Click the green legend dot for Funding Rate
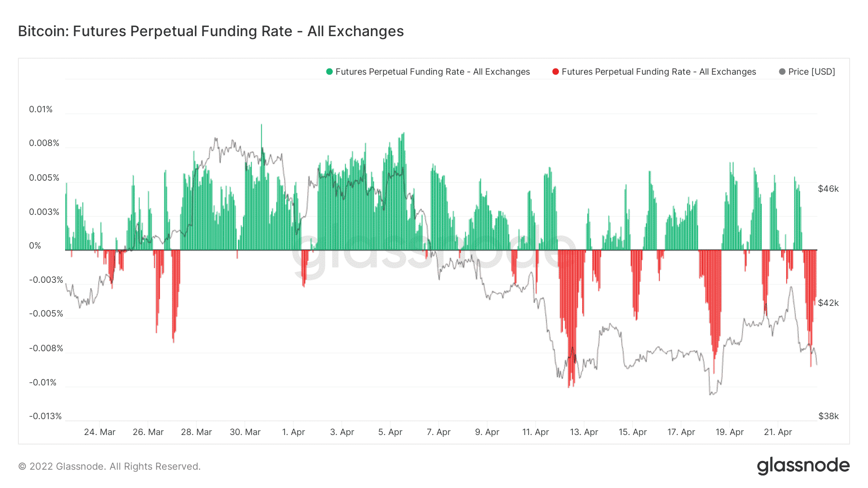Viewport: 868px width, 488px height. click(x=329, y=72)
